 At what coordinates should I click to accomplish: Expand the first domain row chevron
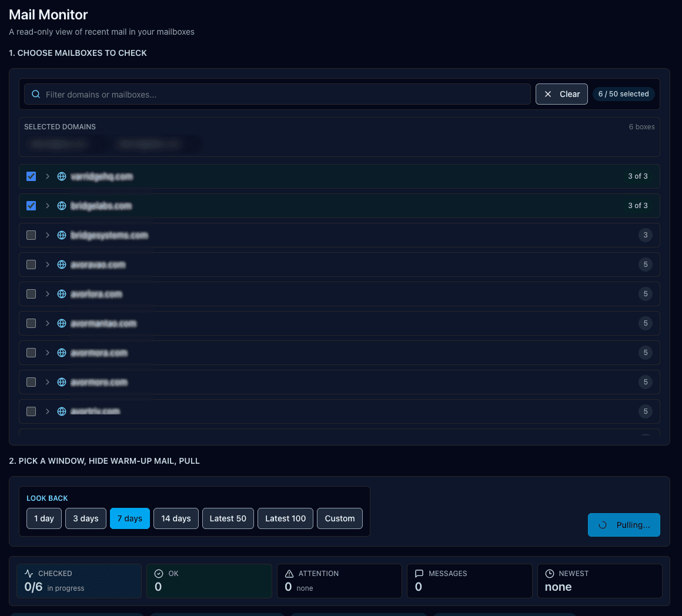[48, 176]
